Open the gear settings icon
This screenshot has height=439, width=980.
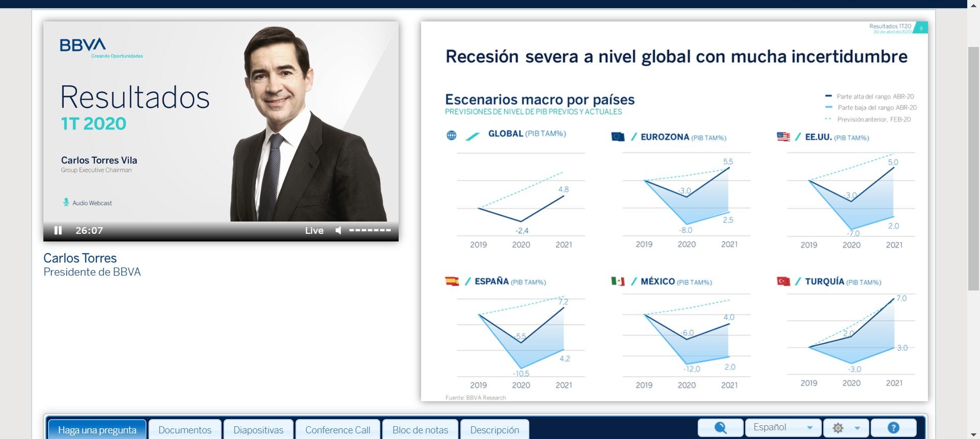(838, 428)
